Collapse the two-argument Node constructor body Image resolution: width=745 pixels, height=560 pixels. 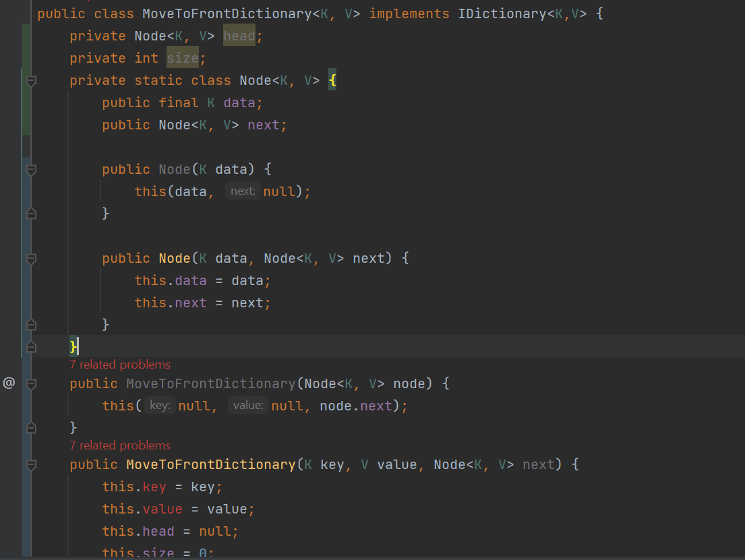[30, 259]
